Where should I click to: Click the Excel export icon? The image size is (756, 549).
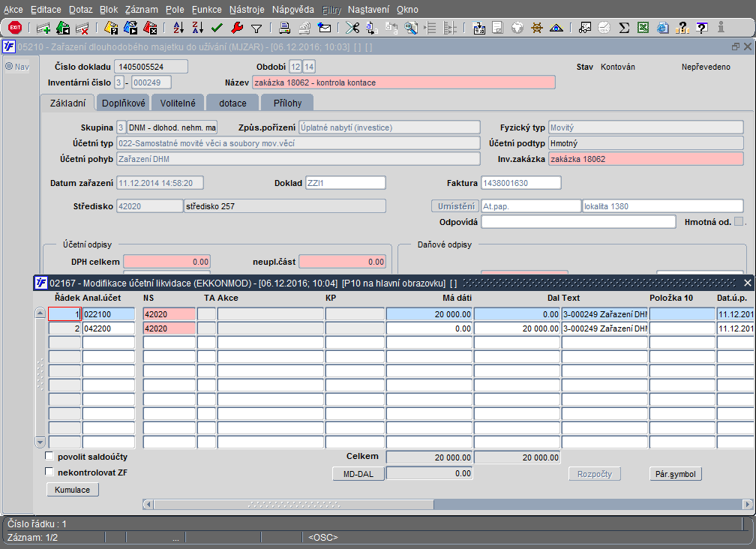(643, 28)
